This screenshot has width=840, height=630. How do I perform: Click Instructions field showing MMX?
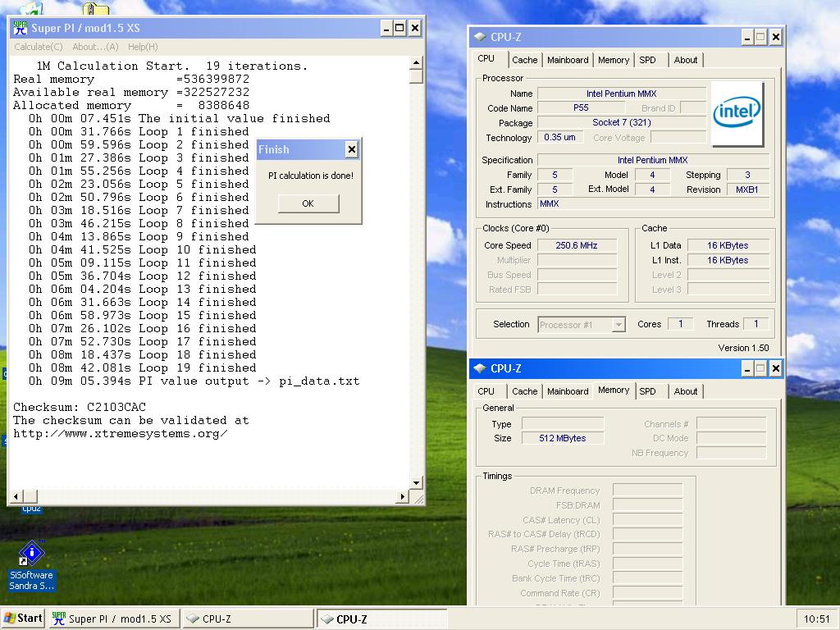point(654,204)
